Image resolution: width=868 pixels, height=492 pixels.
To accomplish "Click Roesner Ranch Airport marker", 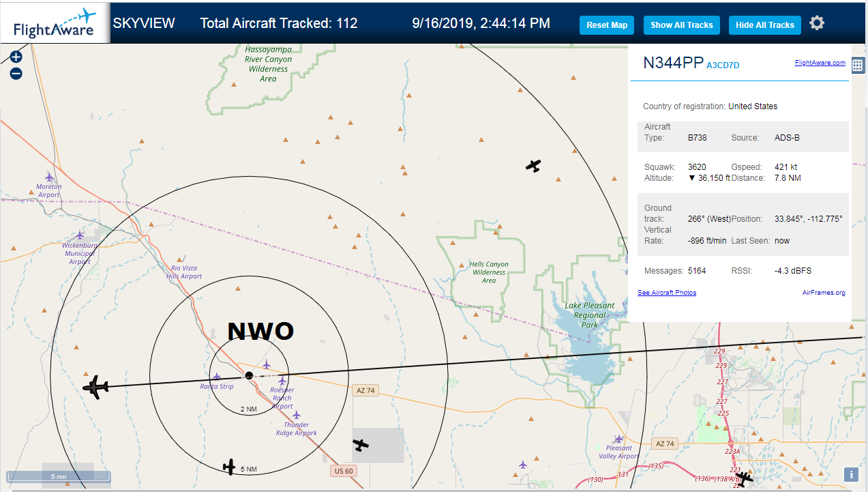I will tap(282, 380).
